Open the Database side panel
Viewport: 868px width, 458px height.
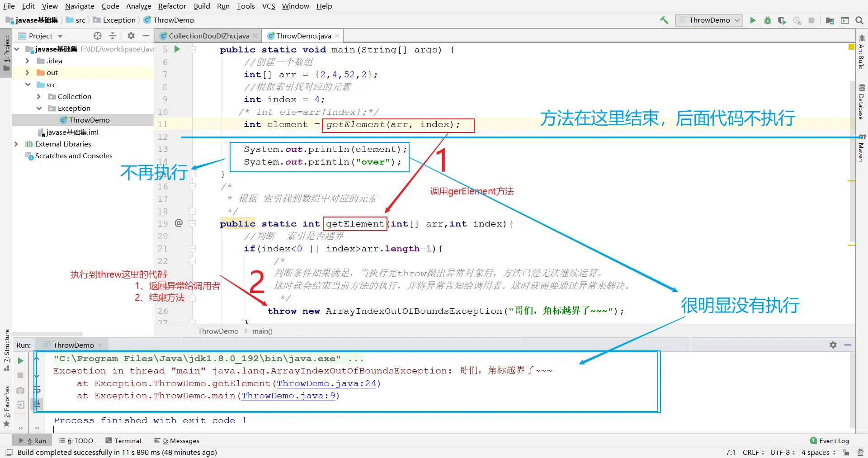[x=862, y=102]
